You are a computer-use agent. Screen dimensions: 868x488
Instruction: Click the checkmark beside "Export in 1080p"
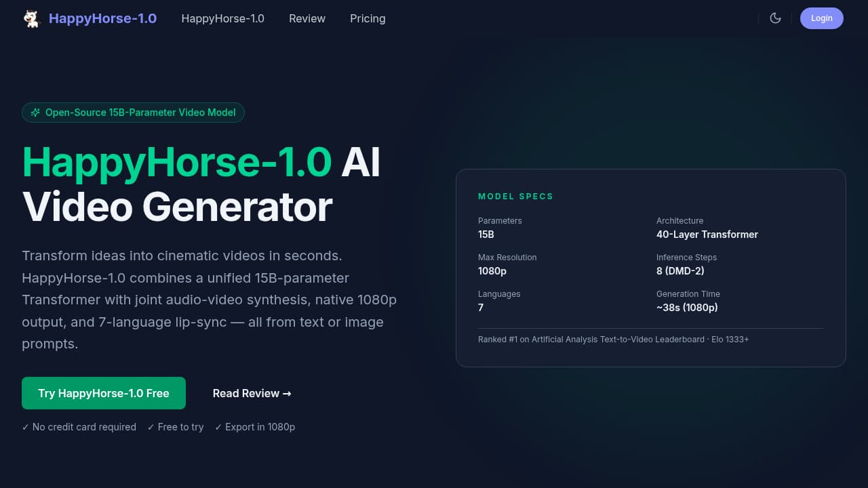(218, 427)
